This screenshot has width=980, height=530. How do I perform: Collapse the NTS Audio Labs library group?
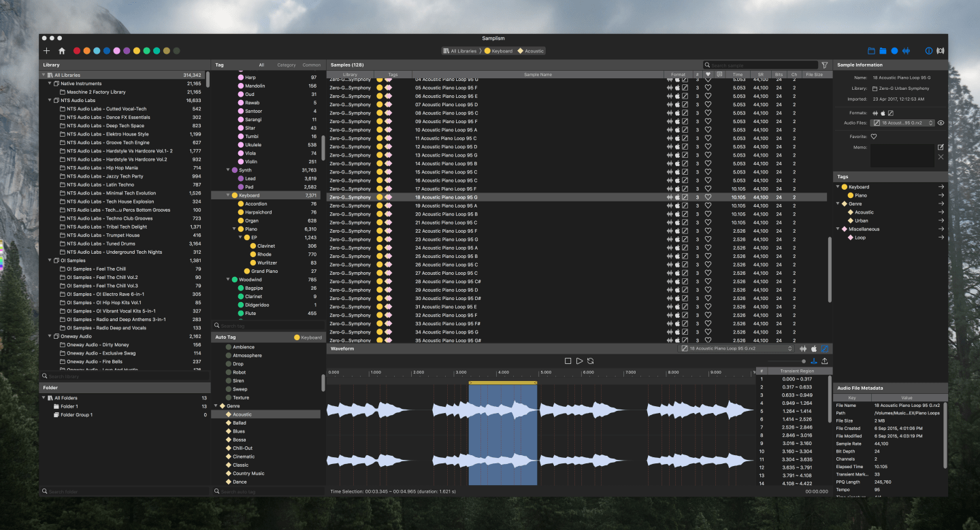(x=50, y=100)
